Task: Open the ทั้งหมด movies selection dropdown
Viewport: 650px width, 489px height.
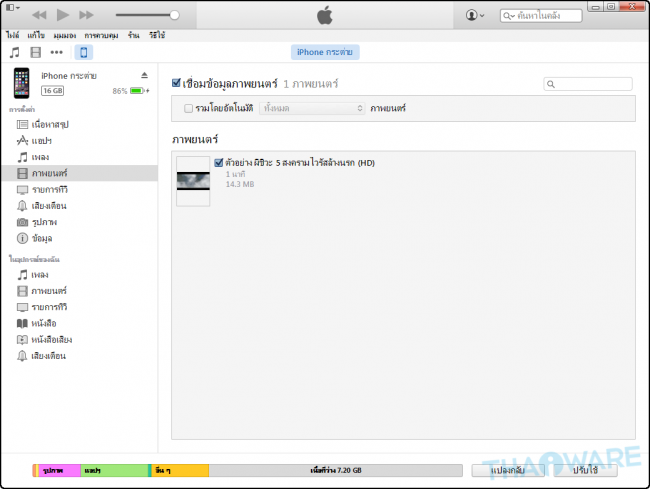Action: 312,109
